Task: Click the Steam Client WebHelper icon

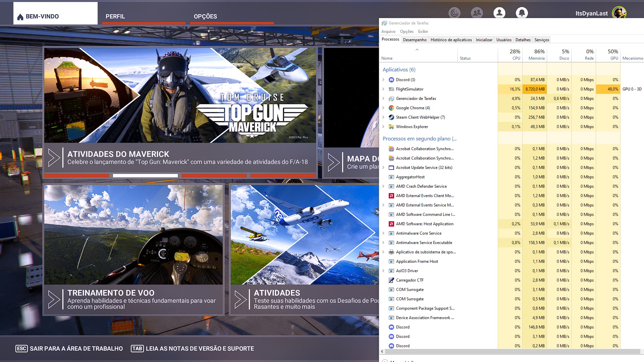Action: click(391, 117)
